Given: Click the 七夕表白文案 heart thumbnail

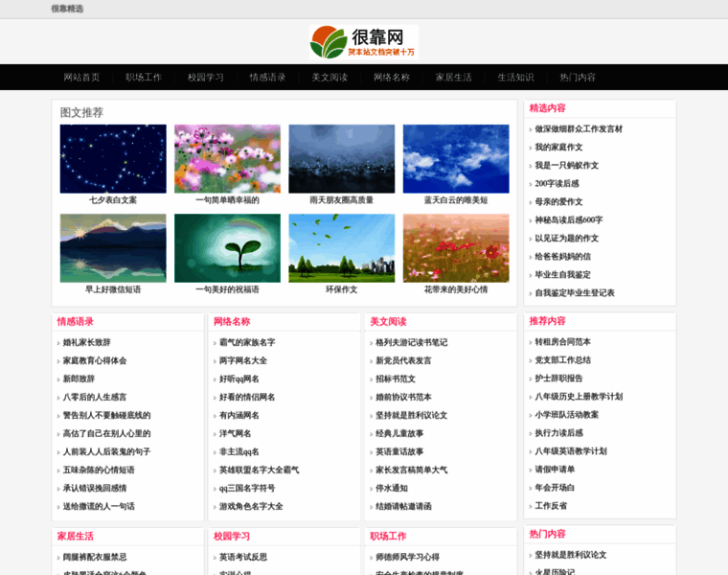Looking at the screenshot, I should [113, 159].
